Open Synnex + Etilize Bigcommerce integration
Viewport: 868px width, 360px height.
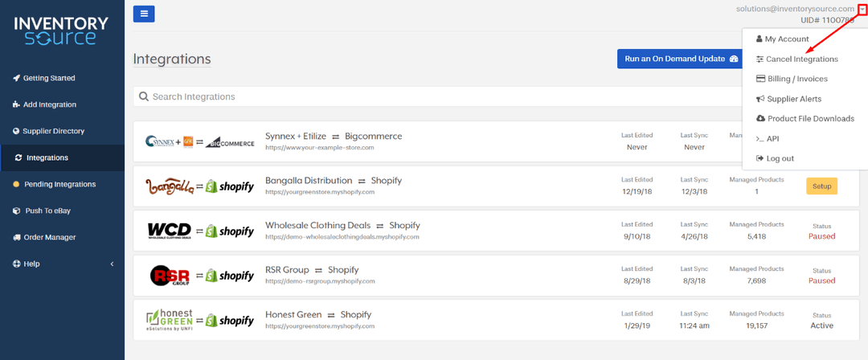[x=334, y=137]
